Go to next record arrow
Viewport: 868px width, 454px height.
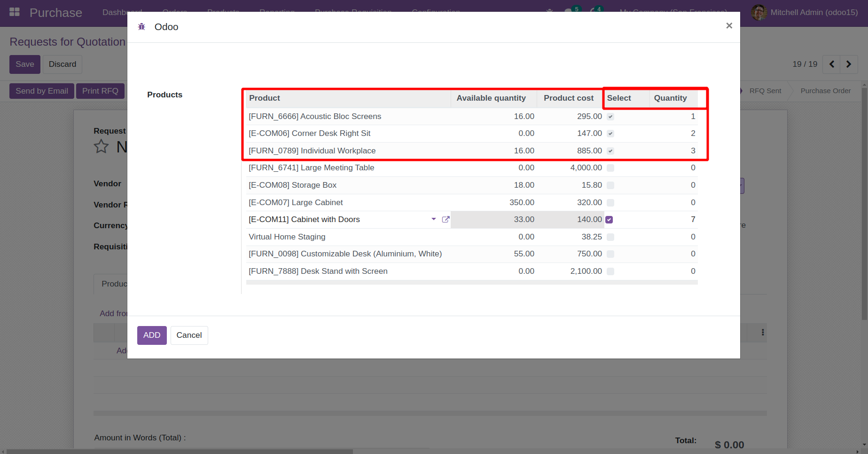(x=849, y=64)
